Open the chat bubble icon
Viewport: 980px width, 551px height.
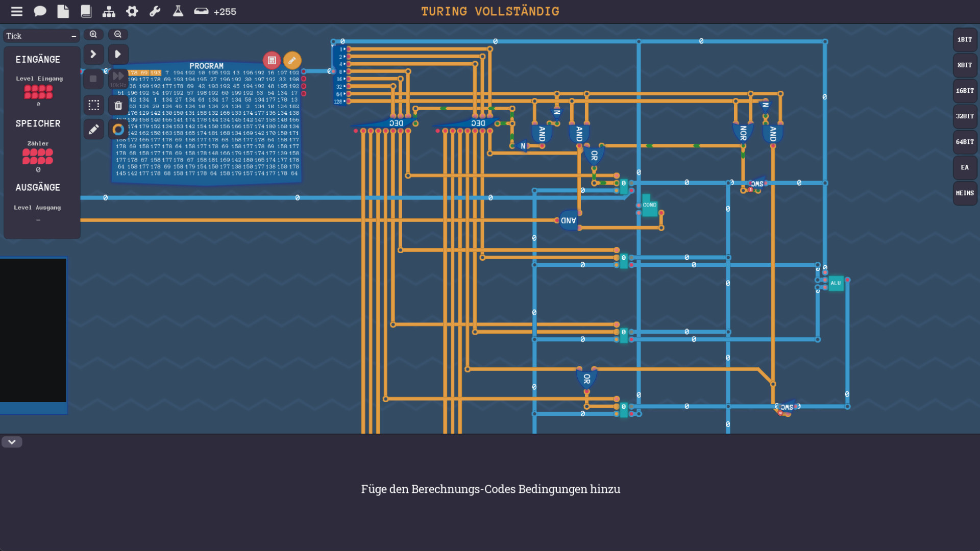click(x=40, y=11)
